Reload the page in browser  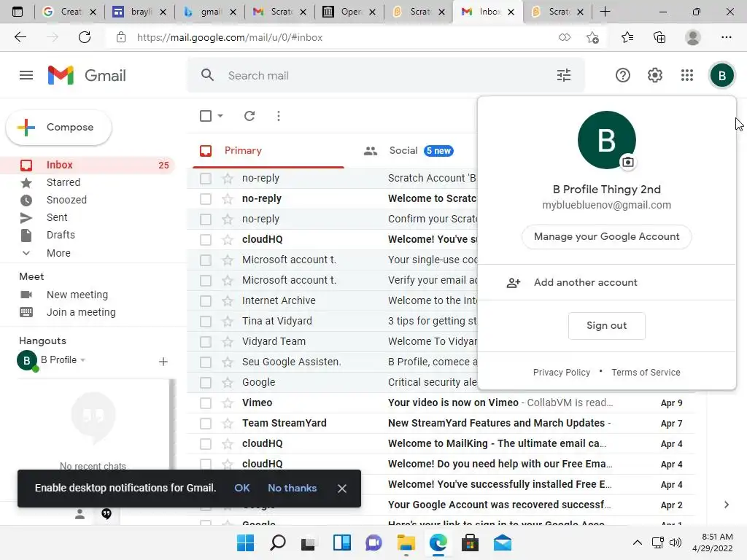[85, 37]
